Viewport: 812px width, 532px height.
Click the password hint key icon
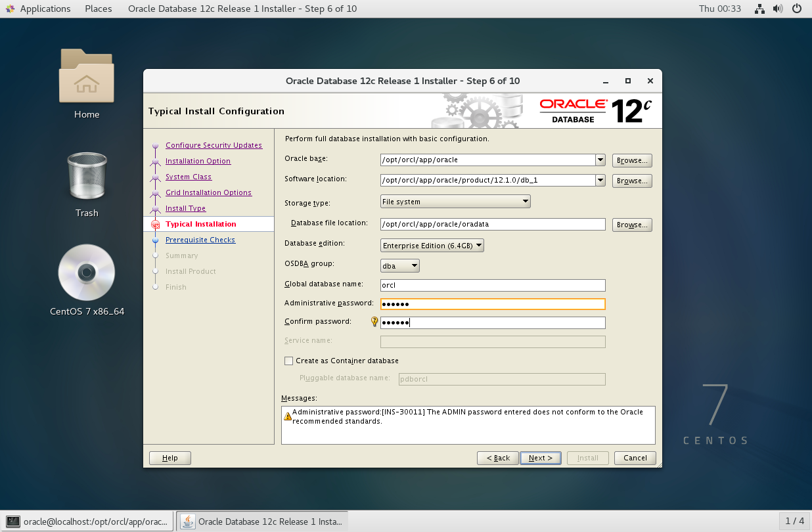point(374,322)
